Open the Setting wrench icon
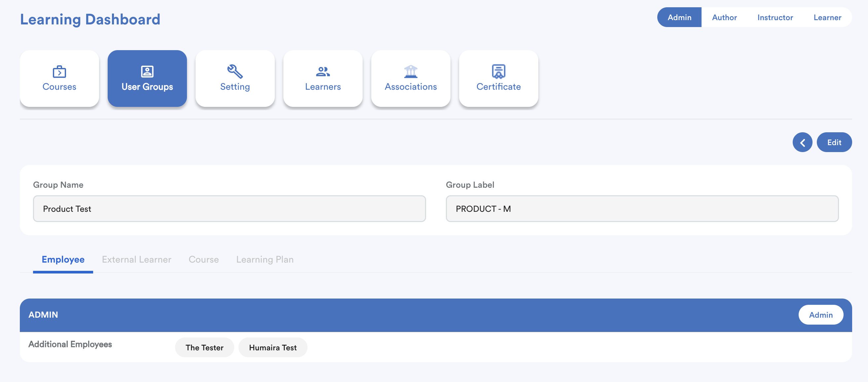 click(x=235, y=71)
